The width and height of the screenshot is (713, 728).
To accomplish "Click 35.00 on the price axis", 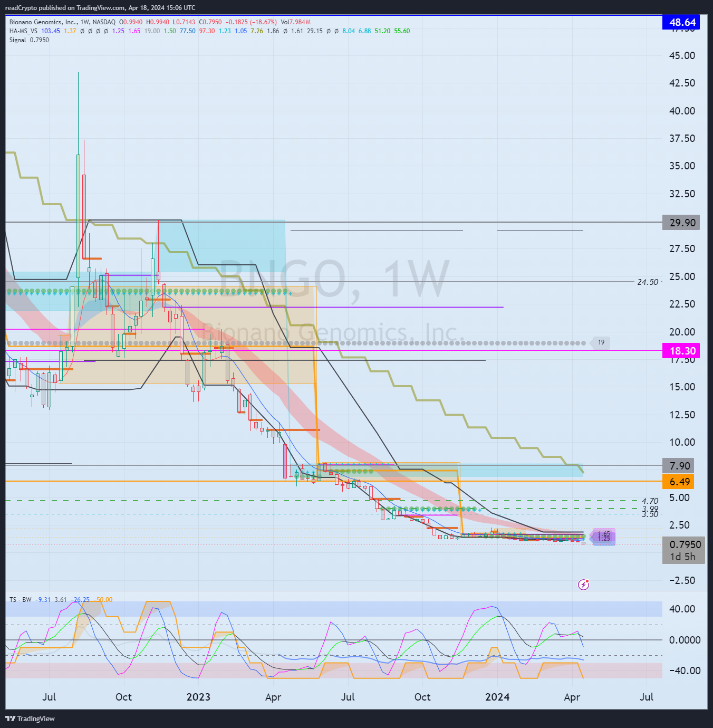I will 682,166.
